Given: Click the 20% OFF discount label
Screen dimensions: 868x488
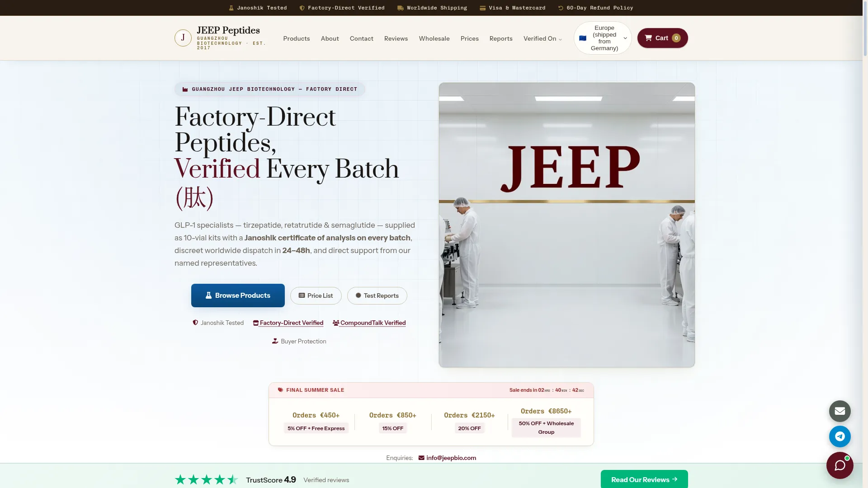Looking at the screenshot, I should tap(470, 428).
